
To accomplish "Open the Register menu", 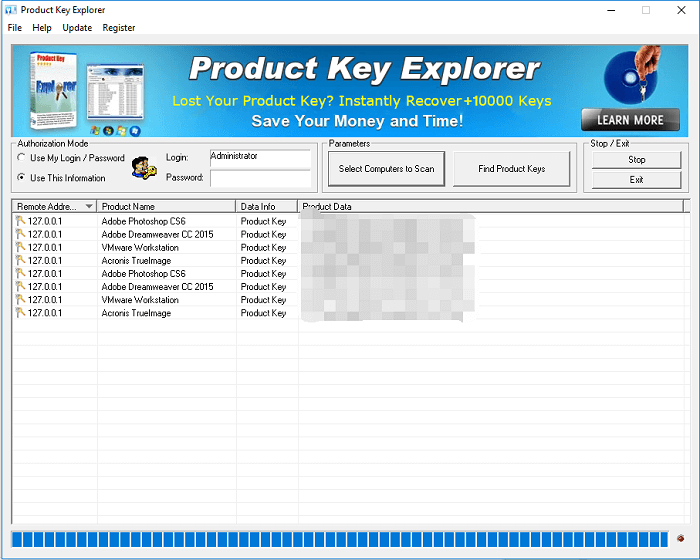I will [119, 28].
